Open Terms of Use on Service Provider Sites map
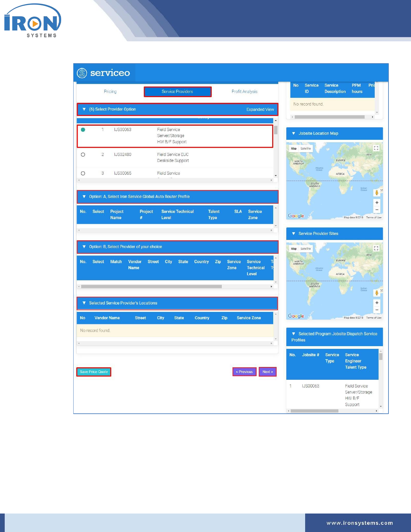This screenshot has width=411, height=532. point(374,318)
